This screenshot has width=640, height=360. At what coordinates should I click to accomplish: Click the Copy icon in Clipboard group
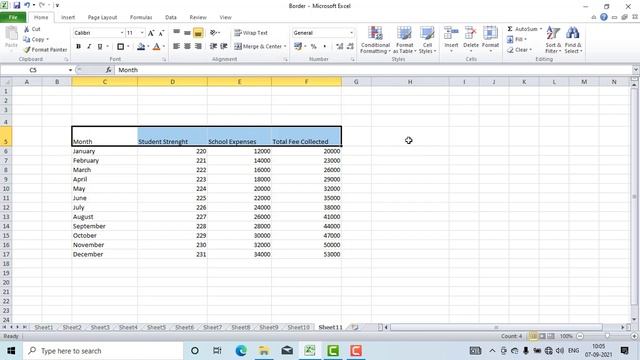[x=27, y=39]
